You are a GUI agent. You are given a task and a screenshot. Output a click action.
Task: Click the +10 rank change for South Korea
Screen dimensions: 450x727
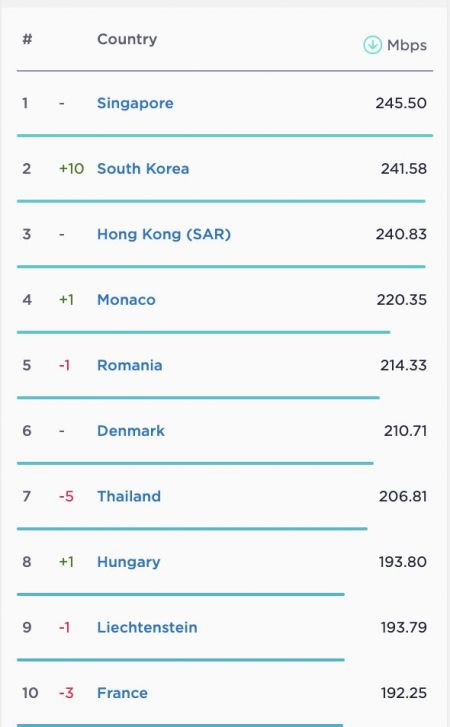pos(71,168)
